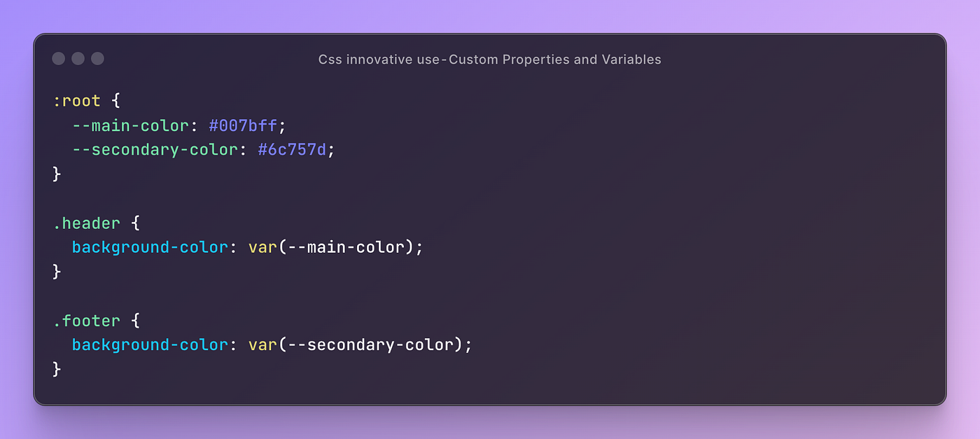Click the closing brace of .footer block
The image size is (980, 439).
pos(57,368)
